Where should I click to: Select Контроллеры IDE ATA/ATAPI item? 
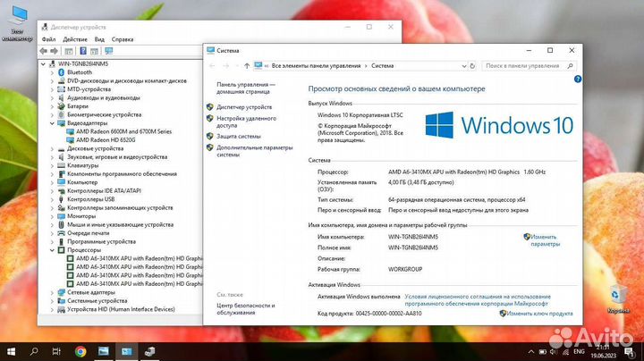[x=104, y=190]
